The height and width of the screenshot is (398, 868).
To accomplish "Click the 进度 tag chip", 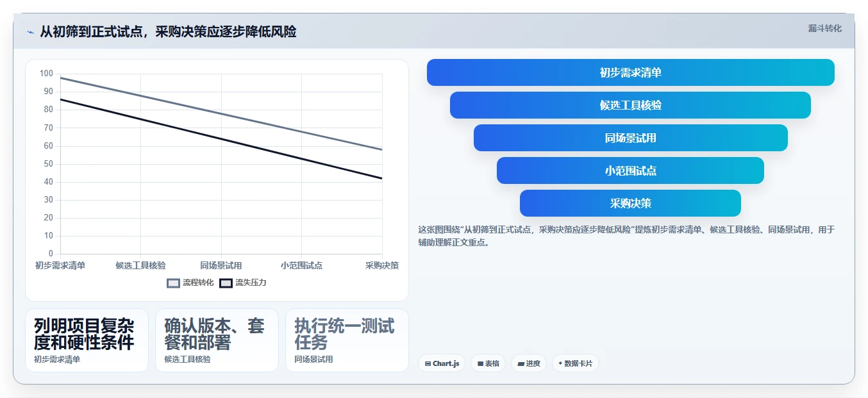I will click(x=529, y=363).
